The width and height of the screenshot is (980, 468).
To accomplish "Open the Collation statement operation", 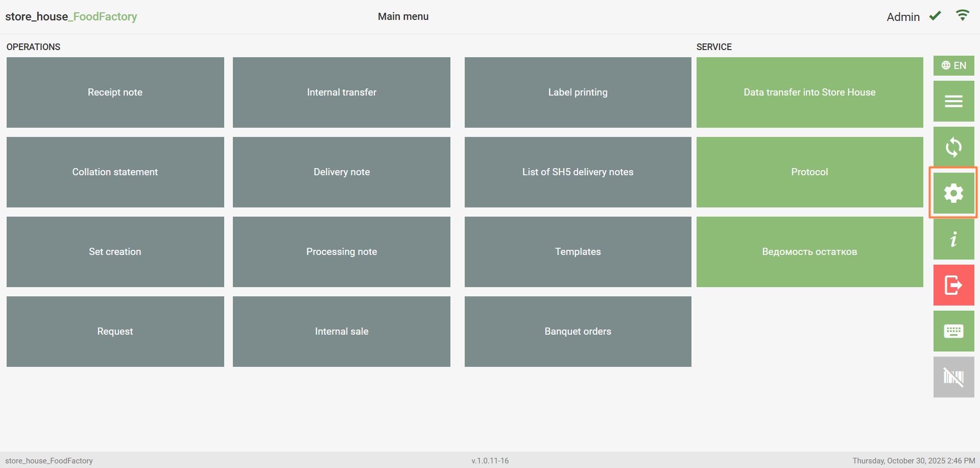I will pos(115,172).
